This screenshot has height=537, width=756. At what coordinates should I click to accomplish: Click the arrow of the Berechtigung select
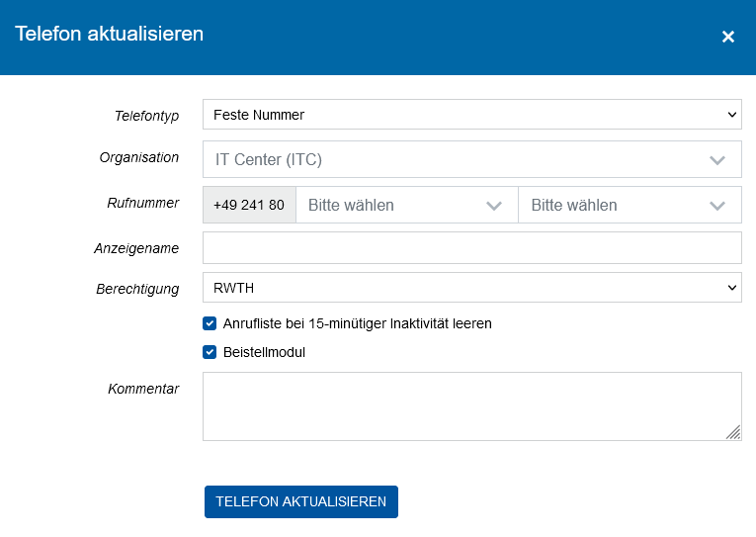click(x=731, y=288)
